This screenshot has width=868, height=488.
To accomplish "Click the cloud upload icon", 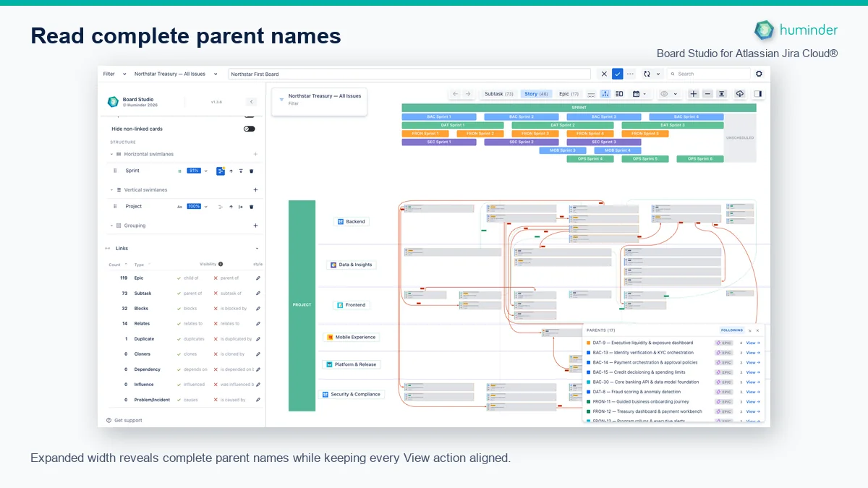I will 739,94.
